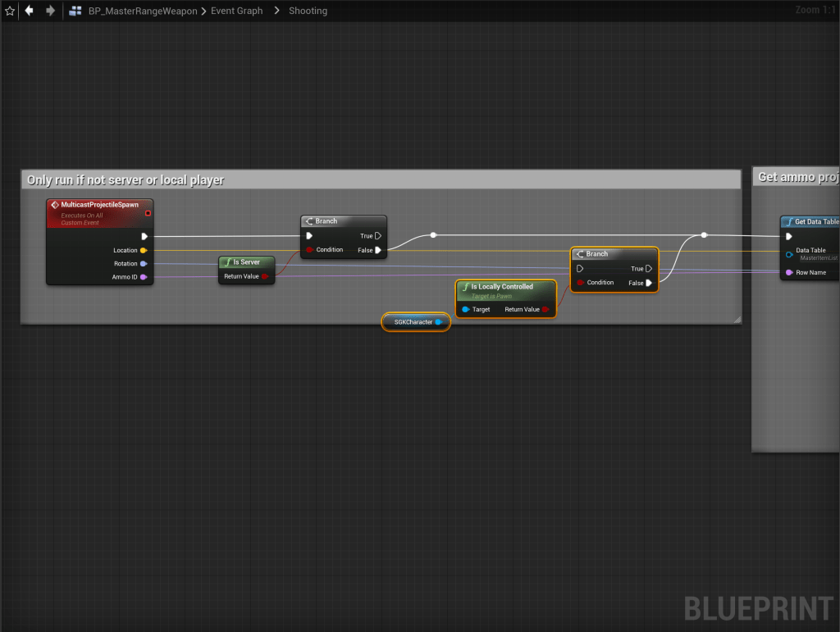This screenshot has height=632, width=840.
Task: Click the Location output pin
Action: coord(144,250)
